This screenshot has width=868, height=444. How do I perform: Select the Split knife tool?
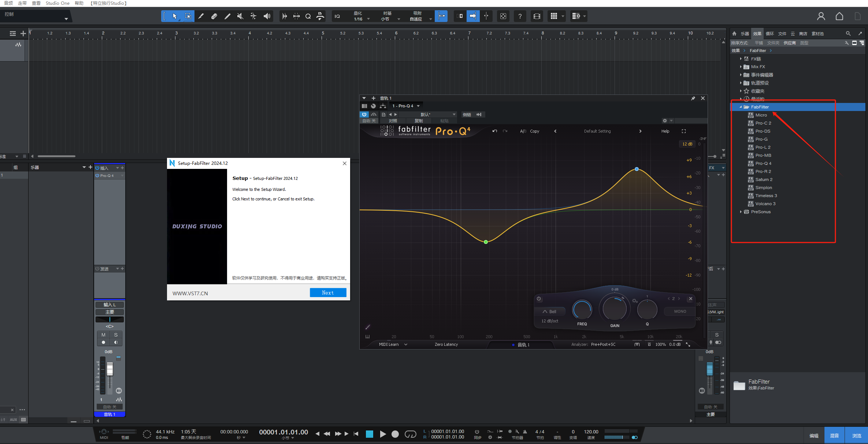click(x=201, y=16)
